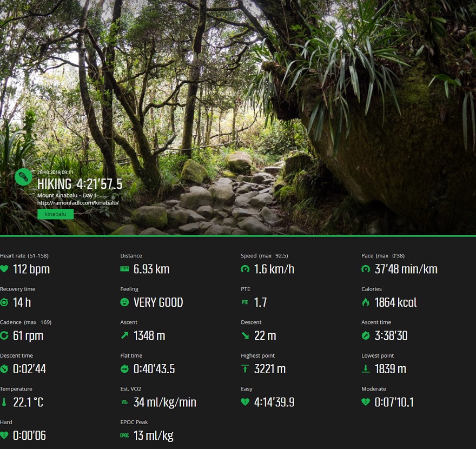The width and height of the screenshot is (476, 449).
Task: Click the 13 ml/kg EPOC value
Action: 153,435
